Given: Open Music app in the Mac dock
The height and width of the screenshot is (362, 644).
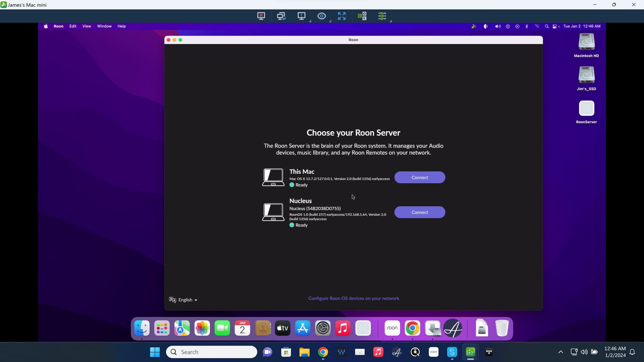Looking at the screenshot, I should coord(343,328).
